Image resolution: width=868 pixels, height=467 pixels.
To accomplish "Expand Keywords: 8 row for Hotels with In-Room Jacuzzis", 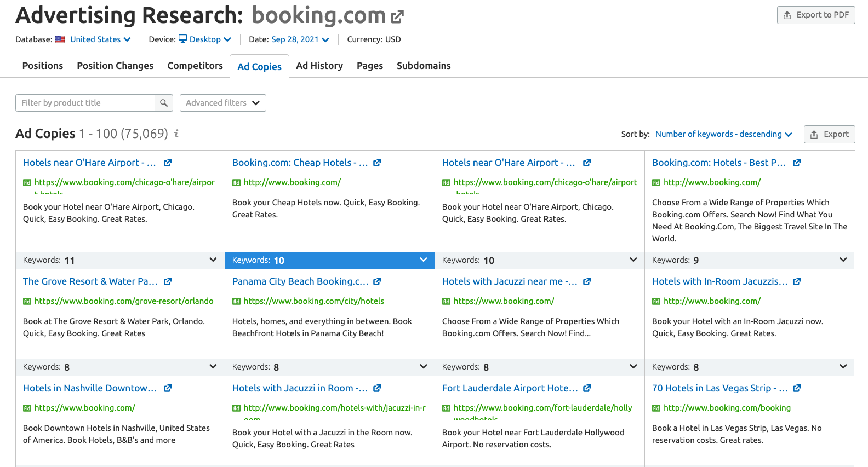I will 750,367.
